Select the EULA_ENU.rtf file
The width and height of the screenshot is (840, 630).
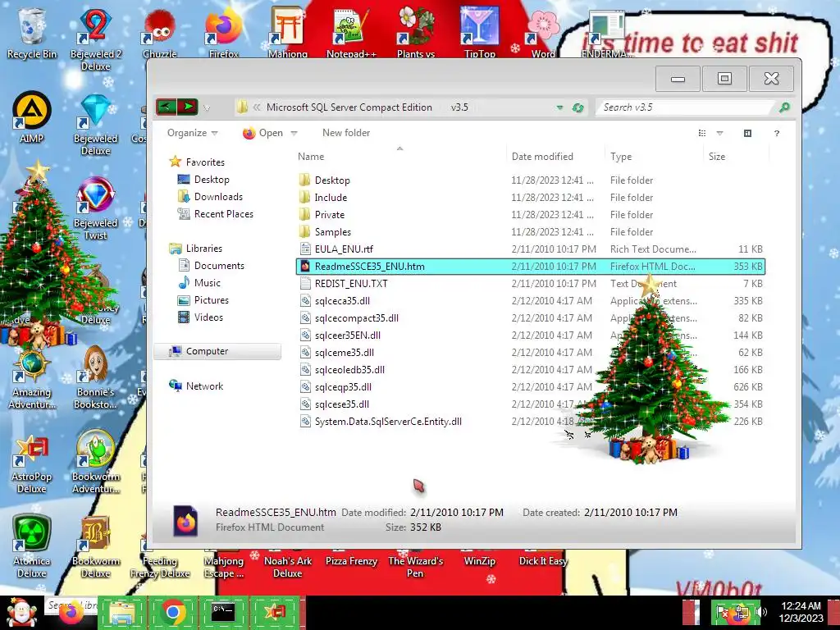point(344,249)
